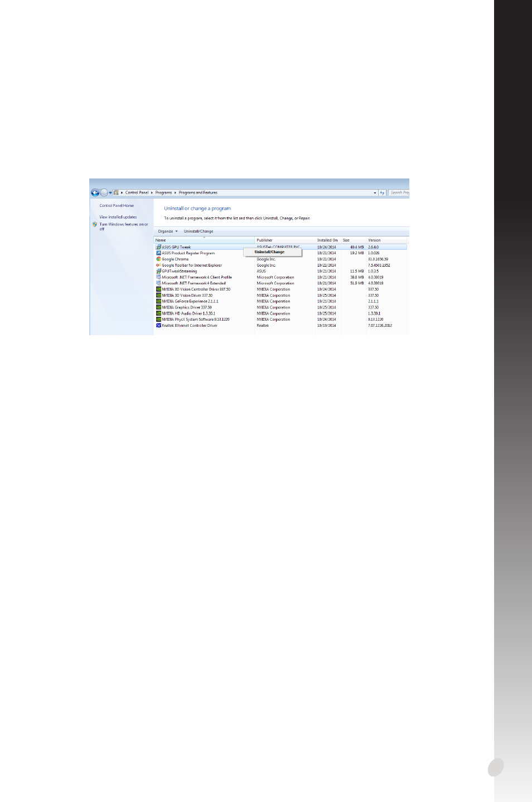Go to the Control Panel Home link

click(117, 205)
